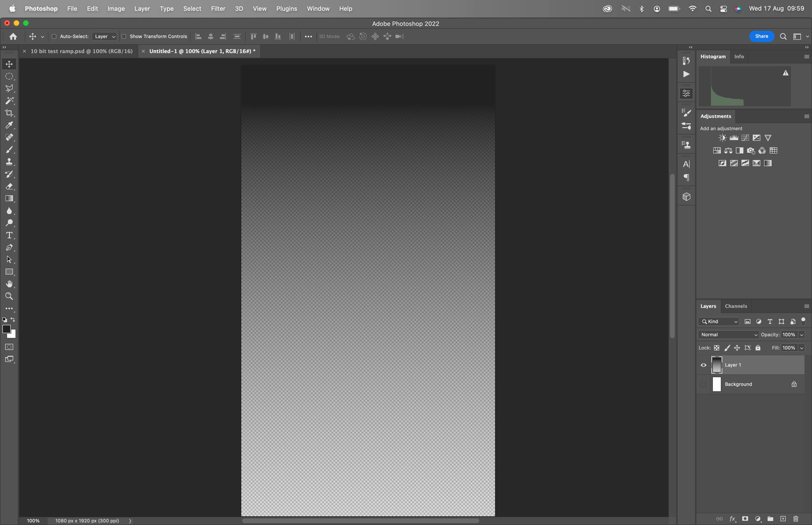Click the foreground color swatch

[x=6, y=329]
